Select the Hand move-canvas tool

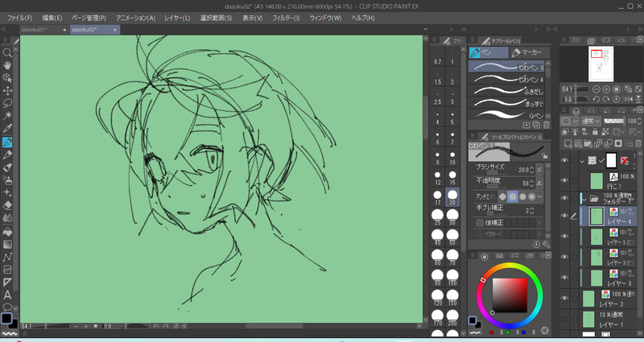(7, 65)
